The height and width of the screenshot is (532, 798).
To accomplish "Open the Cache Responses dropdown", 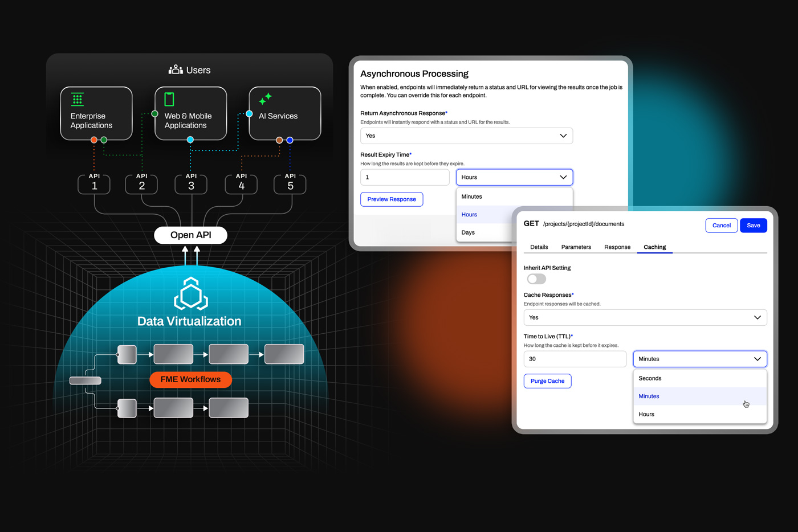I will [645, 317].
